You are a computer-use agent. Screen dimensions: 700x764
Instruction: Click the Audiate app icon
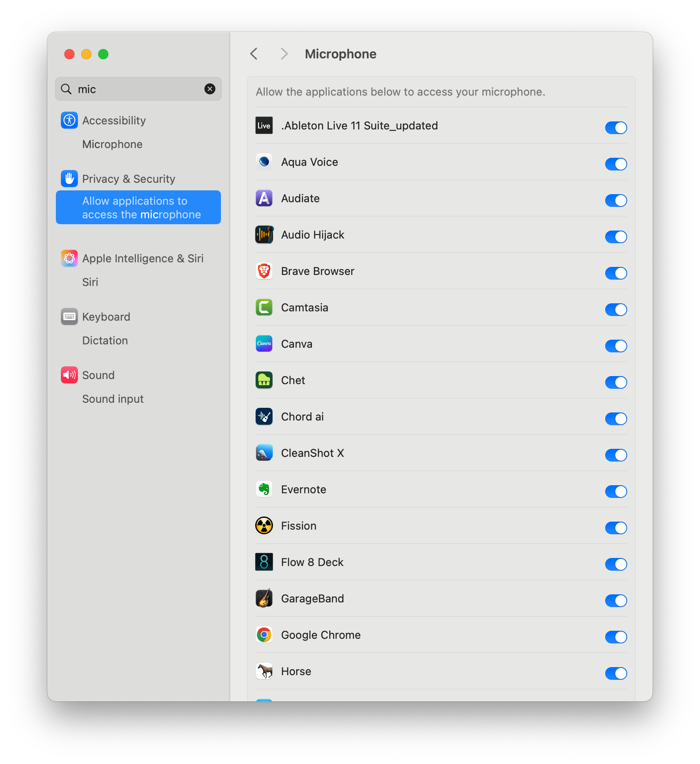click(x=264, y=198)
